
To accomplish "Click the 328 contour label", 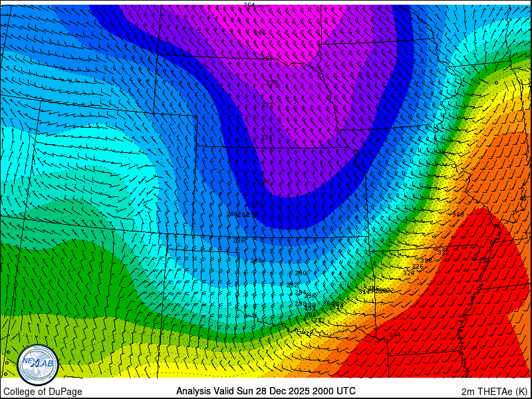I will (x=426, y=261).
